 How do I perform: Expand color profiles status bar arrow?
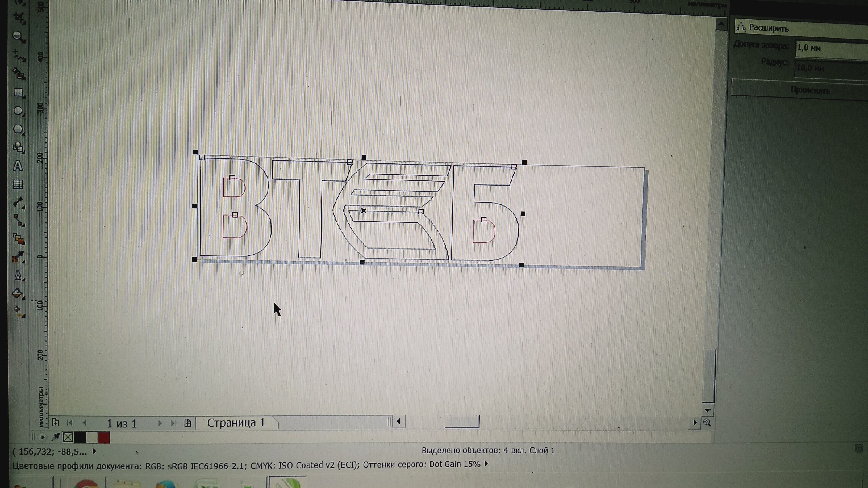[486, 464]
